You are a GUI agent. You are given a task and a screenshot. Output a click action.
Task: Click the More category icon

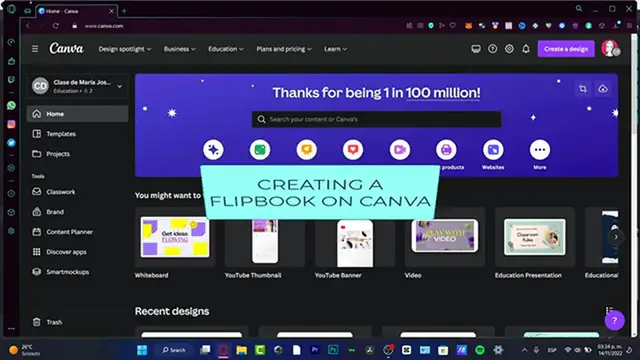click(540, 150)
